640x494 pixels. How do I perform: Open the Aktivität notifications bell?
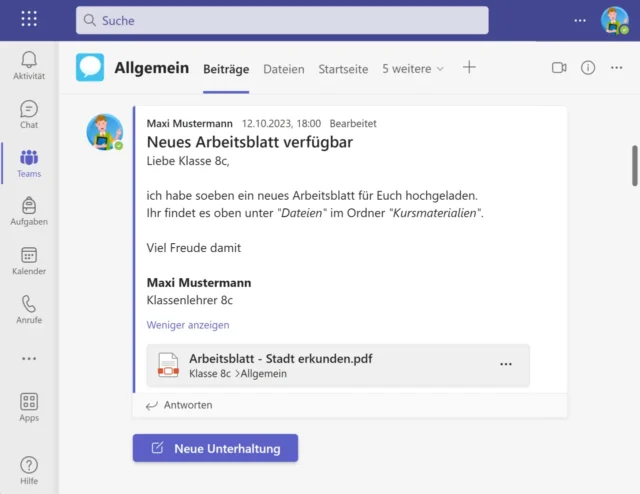pyautogui.click(x=29, y=64)
